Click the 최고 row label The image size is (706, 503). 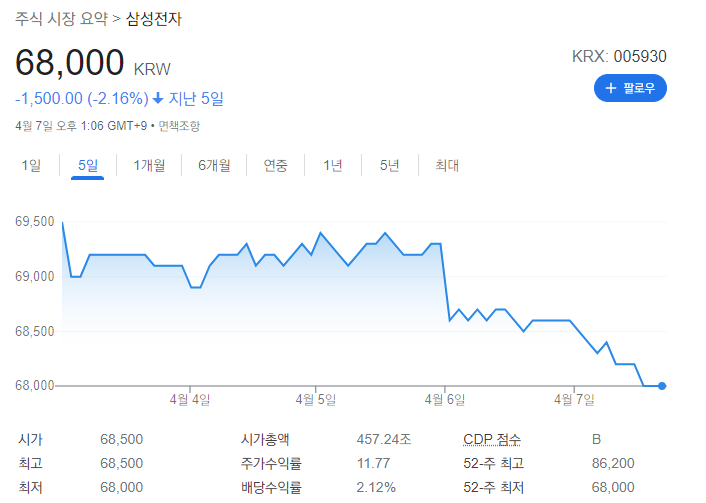pos(30,463)
